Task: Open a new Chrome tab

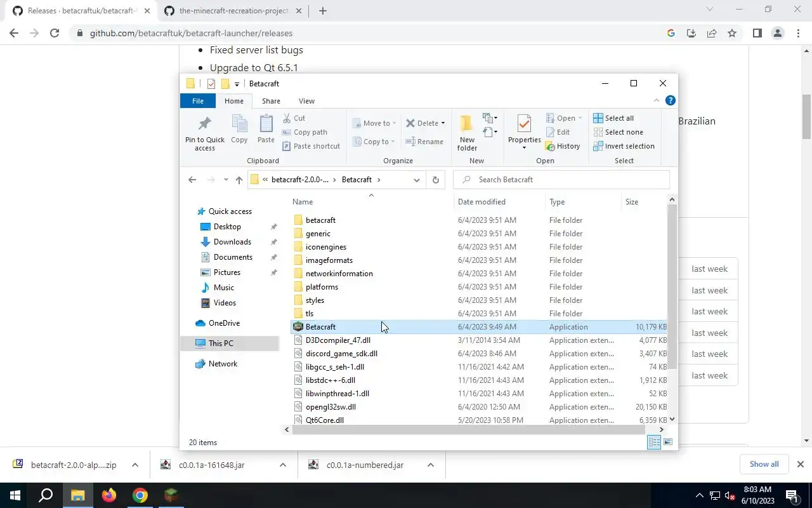Action: [322, 11]
